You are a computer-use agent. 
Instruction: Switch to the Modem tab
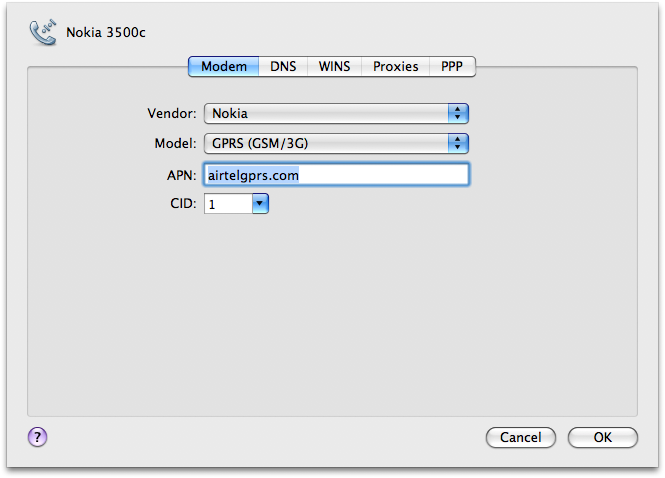point(223,67)
